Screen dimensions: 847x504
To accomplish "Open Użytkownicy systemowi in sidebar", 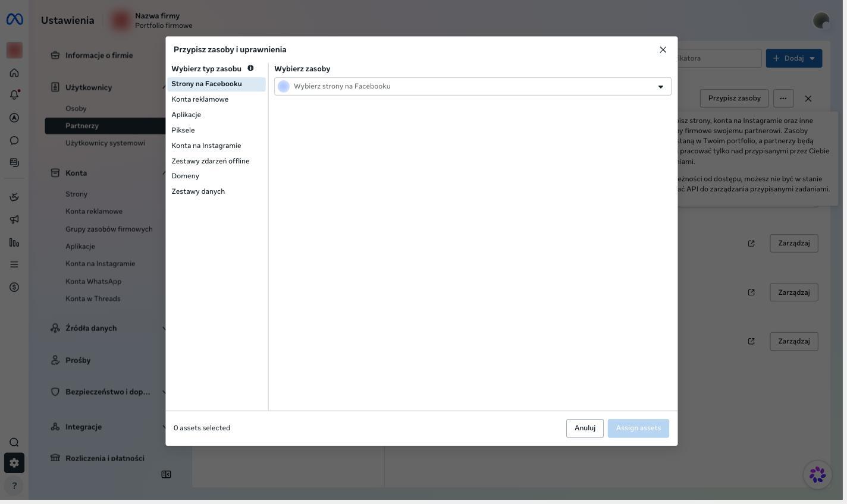I will [x=105, y=143].
